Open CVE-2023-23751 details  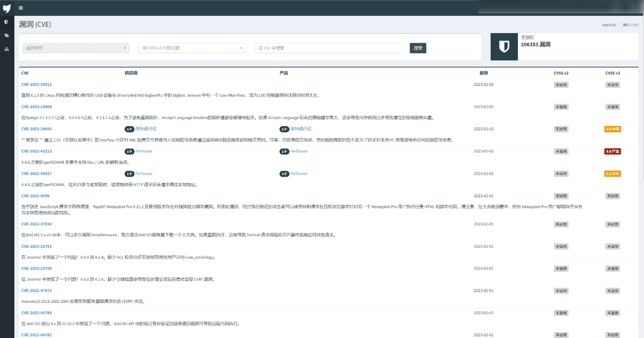[x=36, y=246]
